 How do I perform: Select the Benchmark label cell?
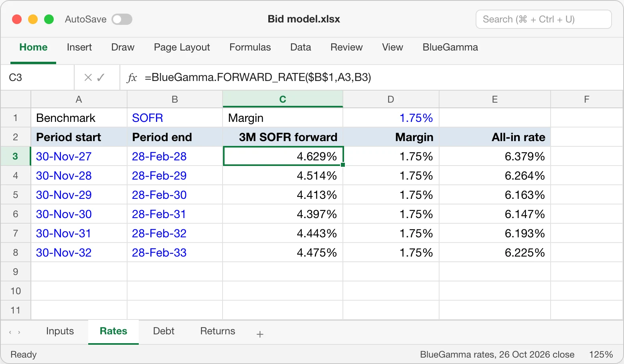[x=79, y=118]
